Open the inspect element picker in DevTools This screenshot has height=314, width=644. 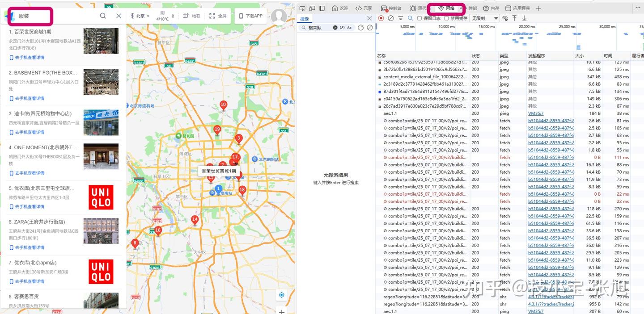pos(302,8)
